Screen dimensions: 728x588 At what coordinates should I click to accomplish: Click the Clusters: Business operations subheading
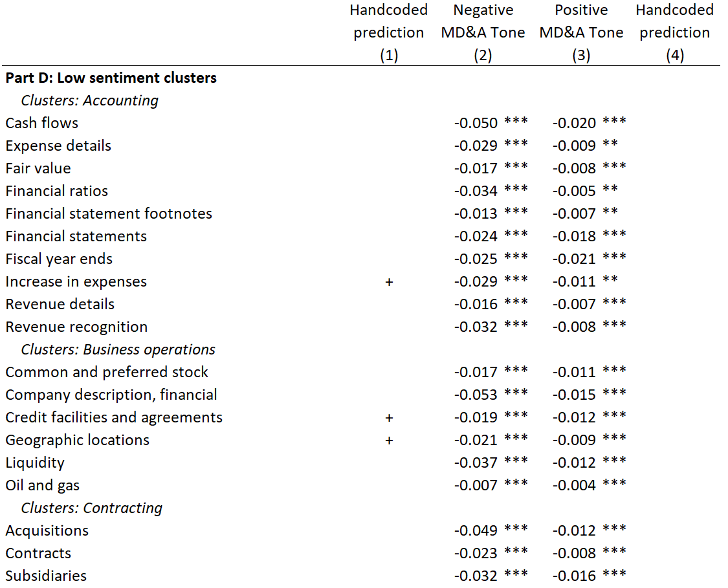[x=118, y=349]
